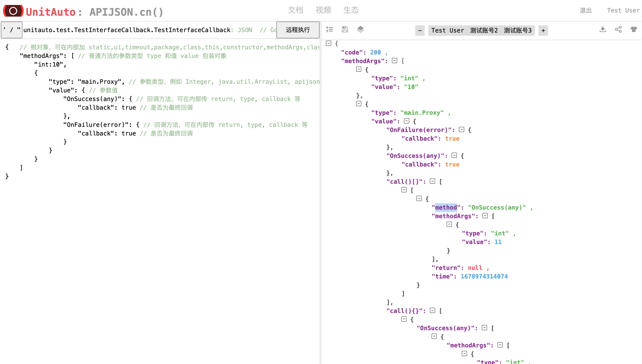Click the share icon
The width and height of the screenshot is (642, 364).
(618, 30)
